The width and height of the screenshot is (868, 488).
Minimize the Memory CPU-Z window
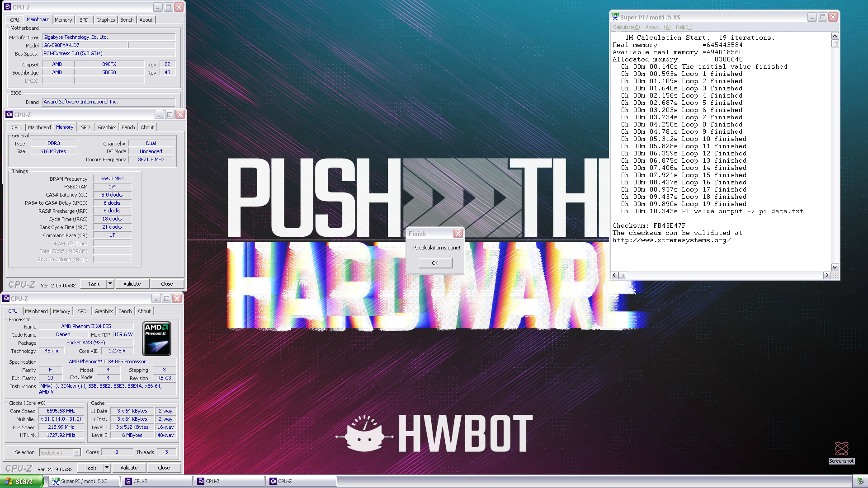coord(159,115)
